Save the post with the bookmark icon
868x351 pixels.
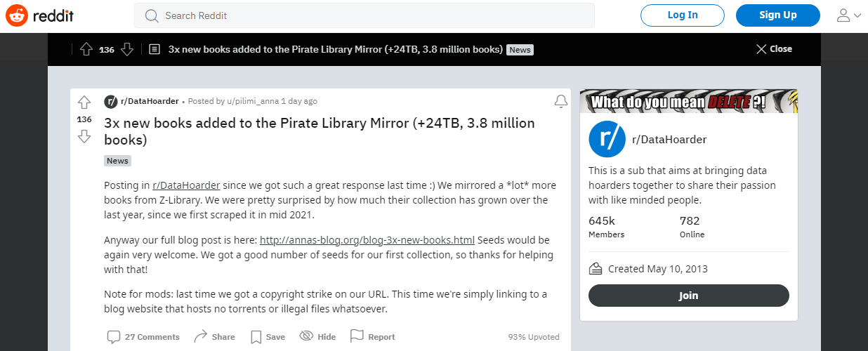tap(268, 337)
